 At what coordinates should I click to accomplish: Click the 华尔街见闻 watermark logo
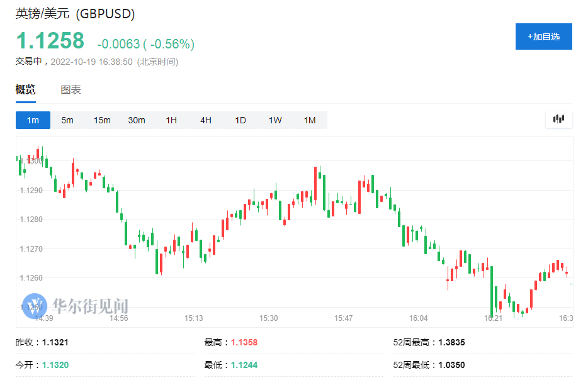click(x=76, y=306)
